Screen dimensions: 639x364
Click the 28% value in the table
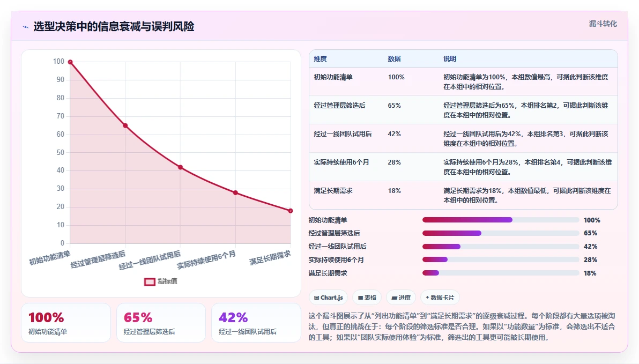395,162
